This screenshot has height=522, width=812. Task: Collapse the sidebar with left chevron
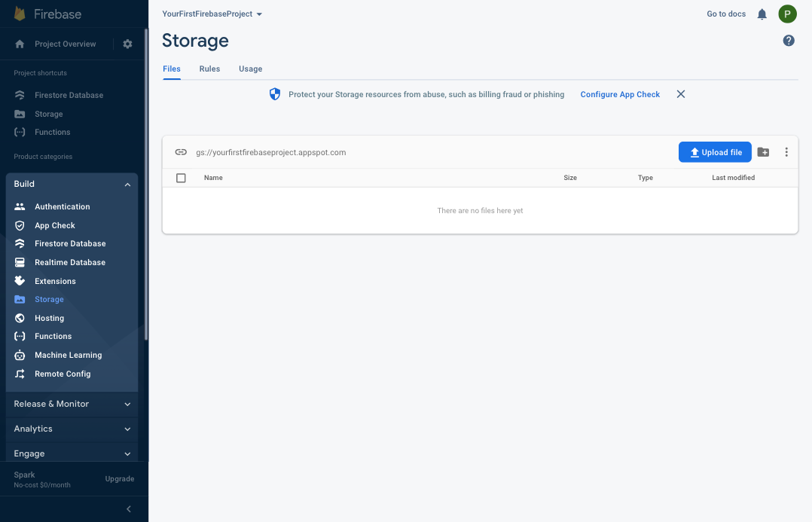click(128, 509)
